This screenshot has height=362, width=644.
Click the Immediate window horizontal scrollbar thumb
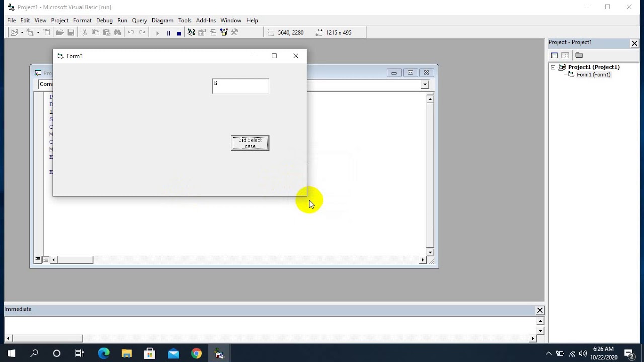pos(48,338)
